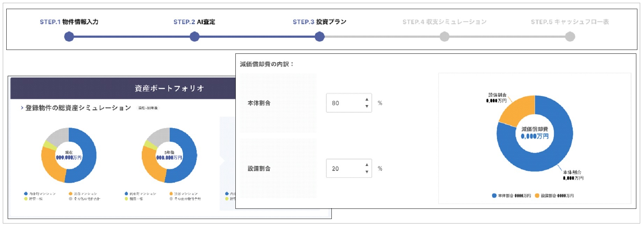Increase 本体割合 value with up arrow
The width and height of the screenshot is (644, 227).
click(x=367, y=100)
